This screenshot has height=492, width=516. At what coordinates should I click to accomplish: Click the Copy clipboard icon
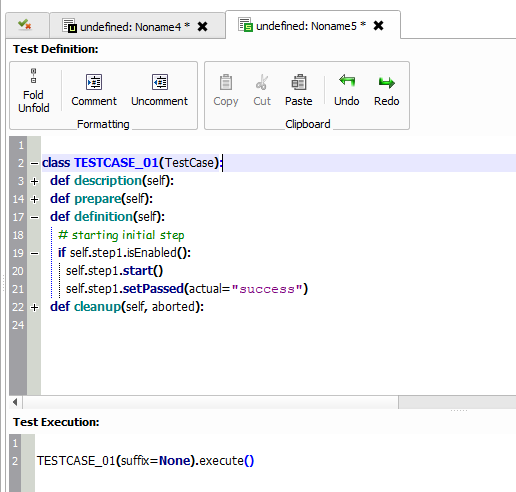226,82
